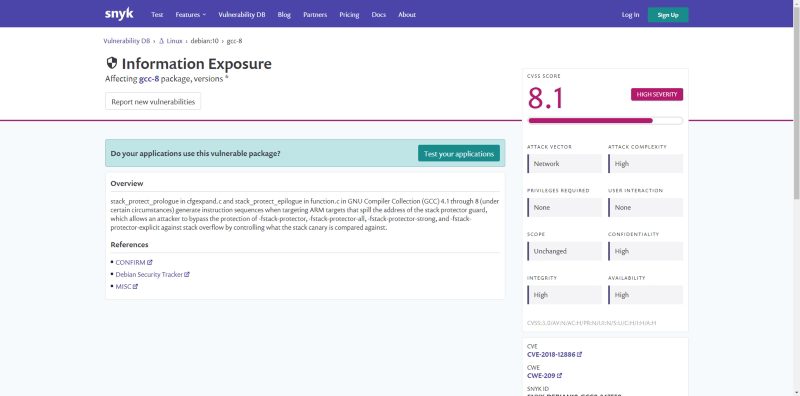This screenshot has width=800, height=396.
Task: Click external link icon next to Debian Security Tracker
Action: (187, 275)
